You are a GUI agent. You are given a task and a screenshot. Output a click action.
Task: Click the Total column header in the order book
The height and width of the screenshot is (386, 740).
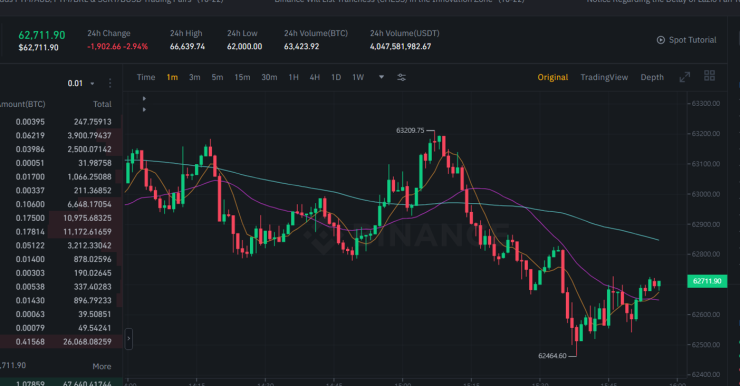[x=102, y=104]
